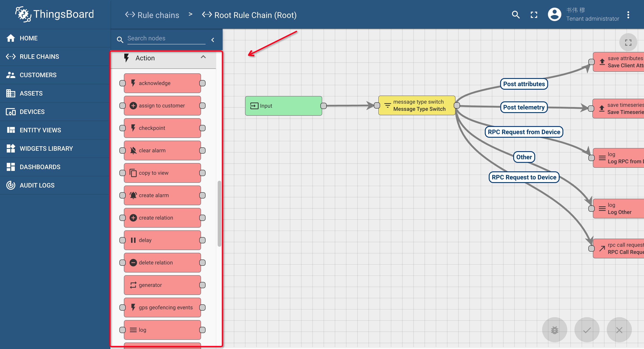The height and width of the screenshot is (349, 644).
Task: Go to Dashboards in sidebar
Action: click(x=40, y=167)
